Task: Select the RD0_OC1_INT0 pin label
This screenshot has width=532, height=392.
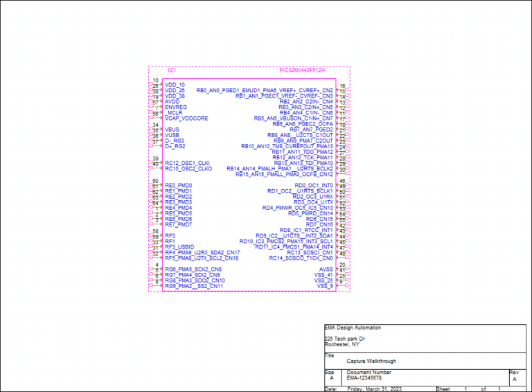Action: pos(314,186)
